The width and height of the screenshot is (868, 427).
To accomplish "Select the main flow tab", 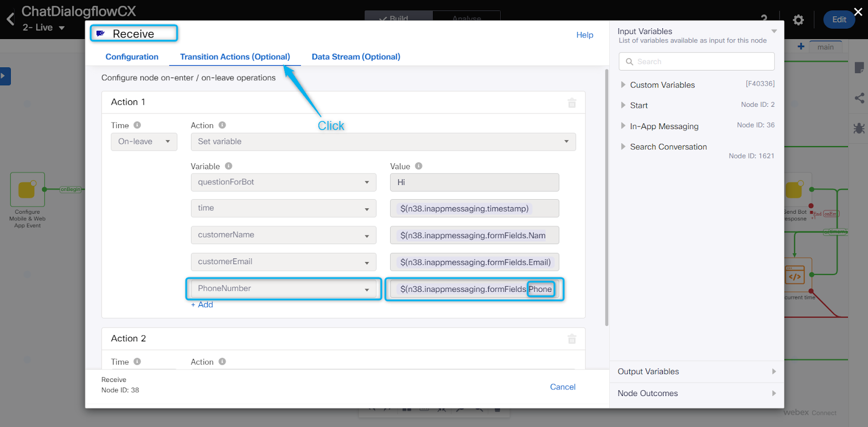I will [826, 47].
